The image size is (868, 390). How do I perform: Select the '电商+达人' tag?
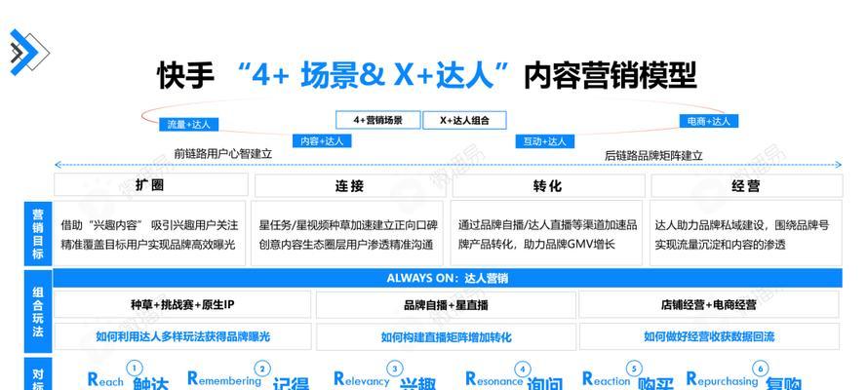click(x=709, y=121)
